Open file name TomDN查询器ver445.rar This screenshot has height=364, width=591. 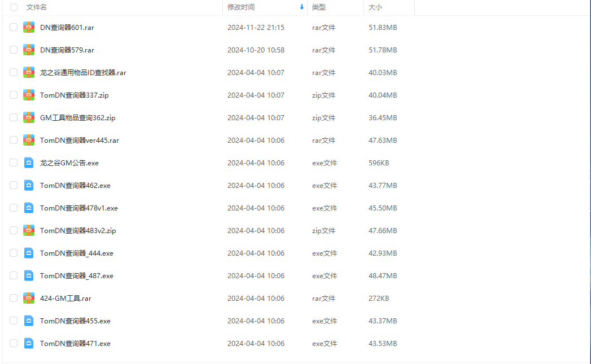click(80, 141)
